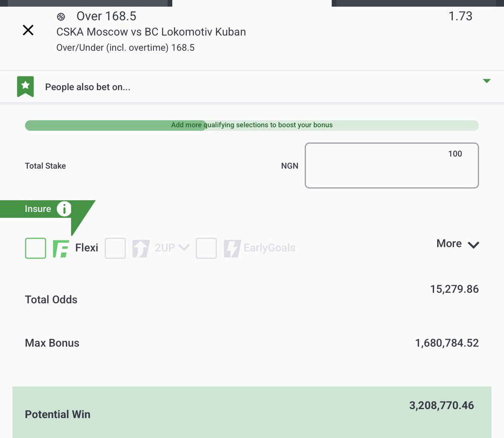Click the Over/Under (incl. overtime) 168.5 text

pyautogui.click(x=126, y=48)
